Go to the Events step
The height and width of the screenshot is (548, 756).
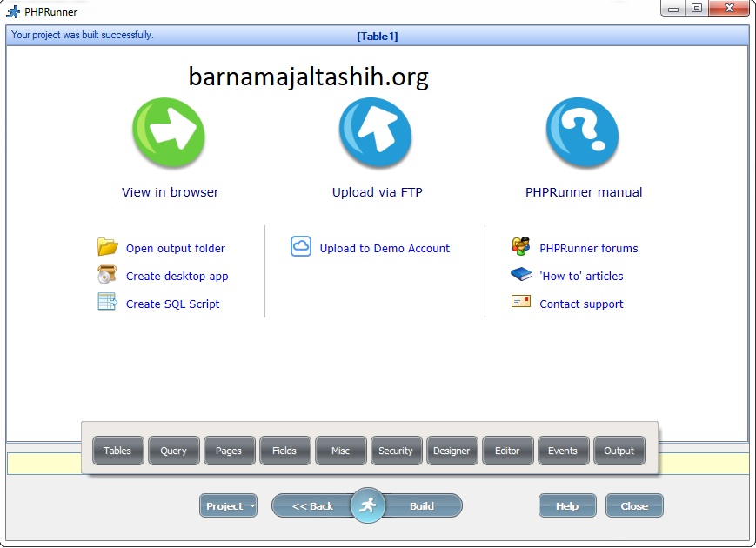[563, 451]
